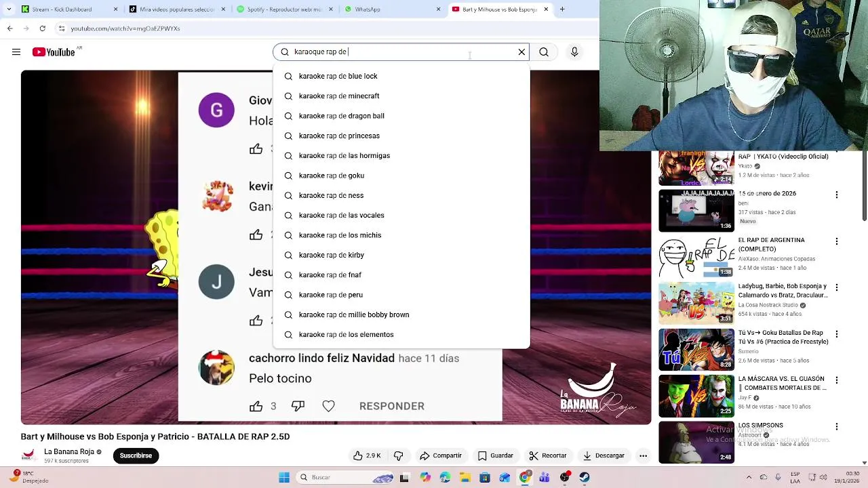
Task: Choose suggestion karaoke rap de princesas
Action: 401,136
